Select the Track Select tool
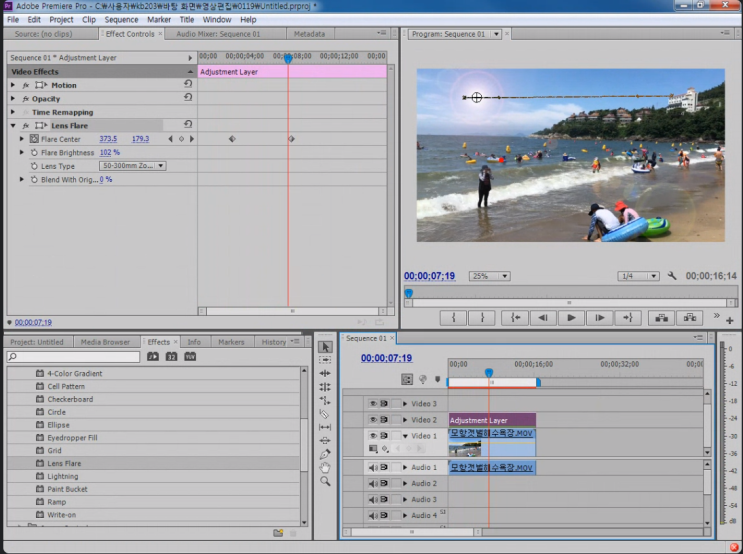The width and height of the screenshot is (743, 554). click(x=325, y=360)
